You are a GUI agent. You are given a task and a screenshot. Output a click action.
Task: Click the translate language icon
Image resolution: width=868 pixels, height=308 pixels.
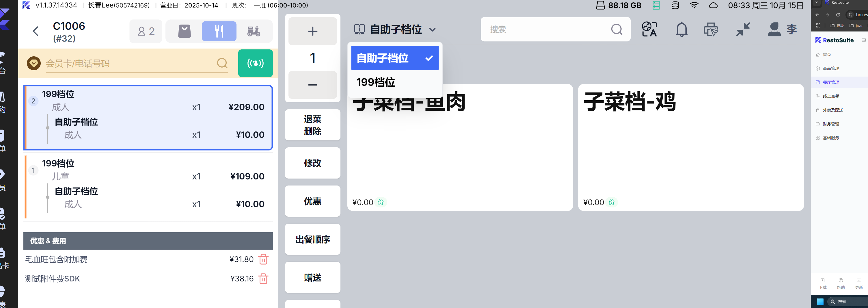(649, 30)
